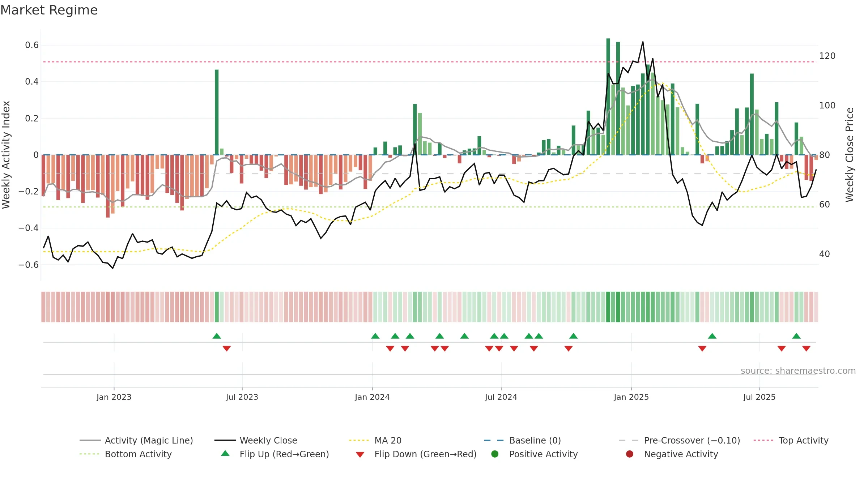Image resolution: width=868 pixels, height=488 pixels.
Task: Click the Jan 2025 axis label
Action: [631, 397]
